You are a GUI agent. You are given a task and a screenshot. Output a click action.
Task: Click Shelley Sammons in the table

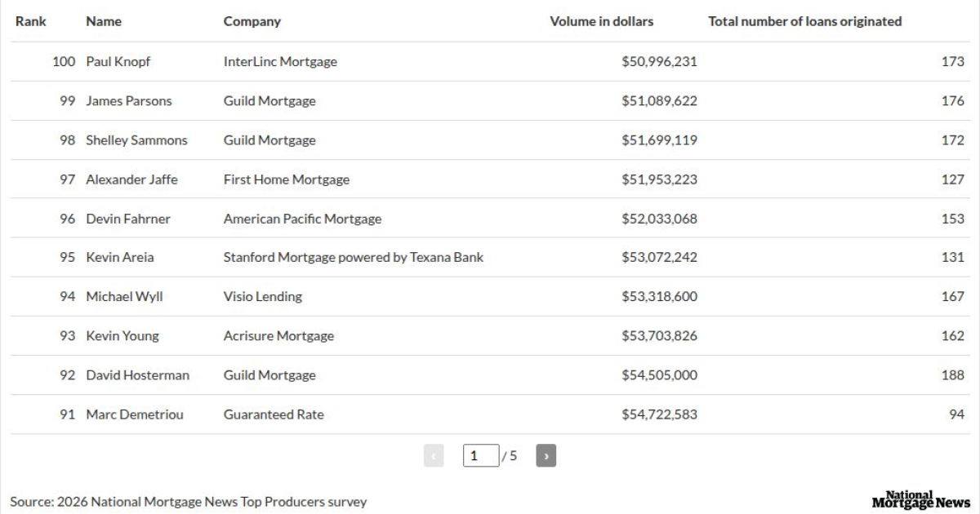click(x=136, y=140)
